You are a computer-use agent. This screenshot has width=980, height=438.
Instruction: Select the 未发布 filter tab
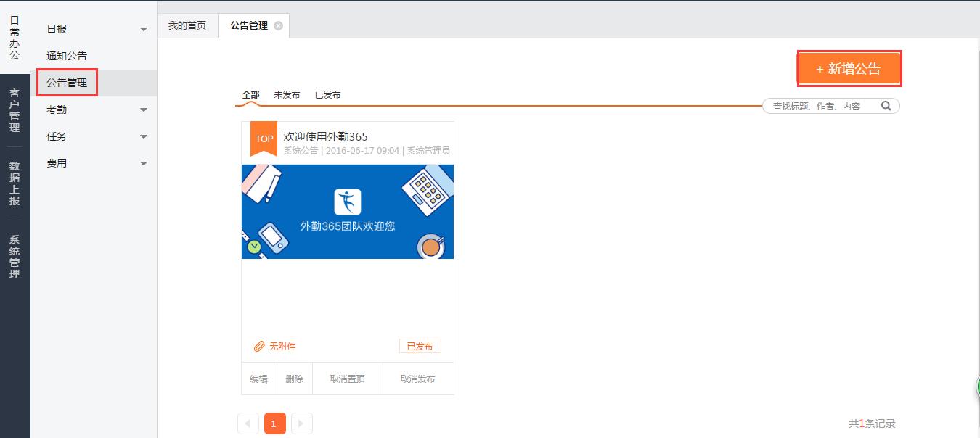coord(287,95)
